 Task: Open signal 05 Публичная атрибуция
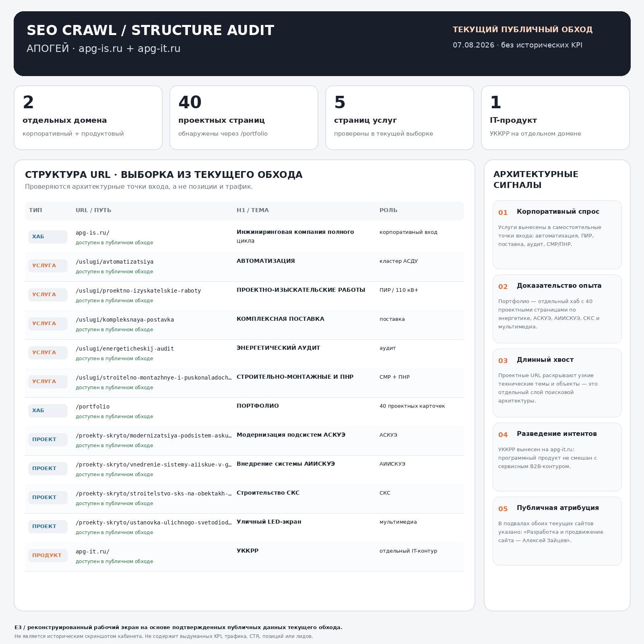[x=557, y=531]
